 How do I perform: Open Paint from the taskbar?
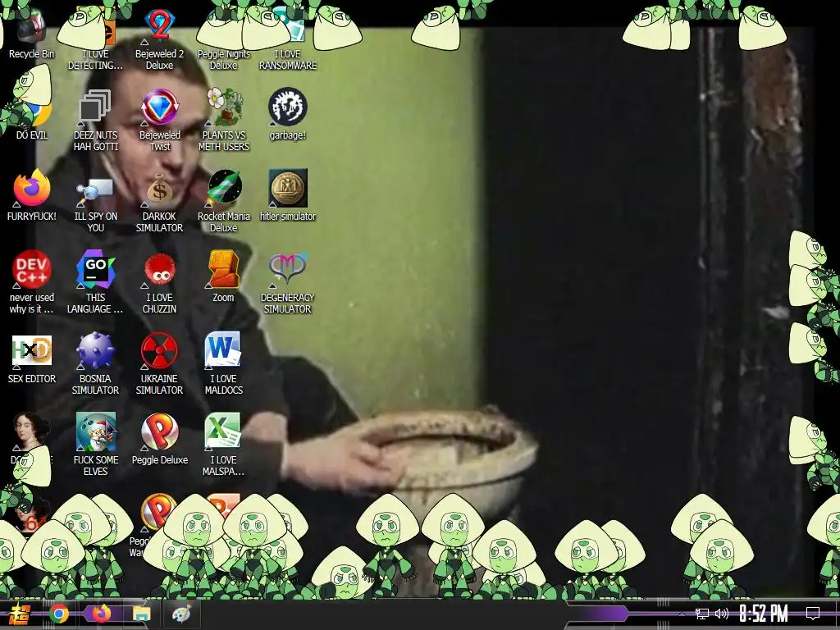(181, 614)
